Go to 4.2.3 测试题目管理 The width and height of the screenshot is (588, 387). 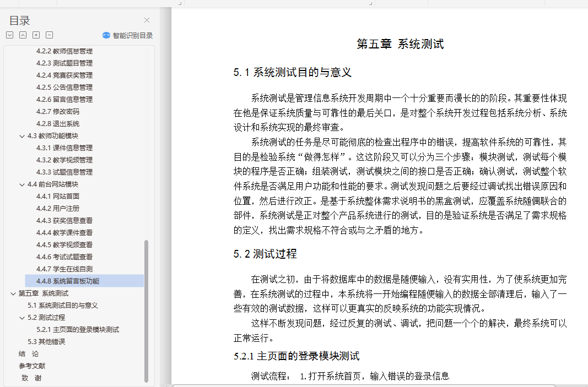[x=64, y=63]
